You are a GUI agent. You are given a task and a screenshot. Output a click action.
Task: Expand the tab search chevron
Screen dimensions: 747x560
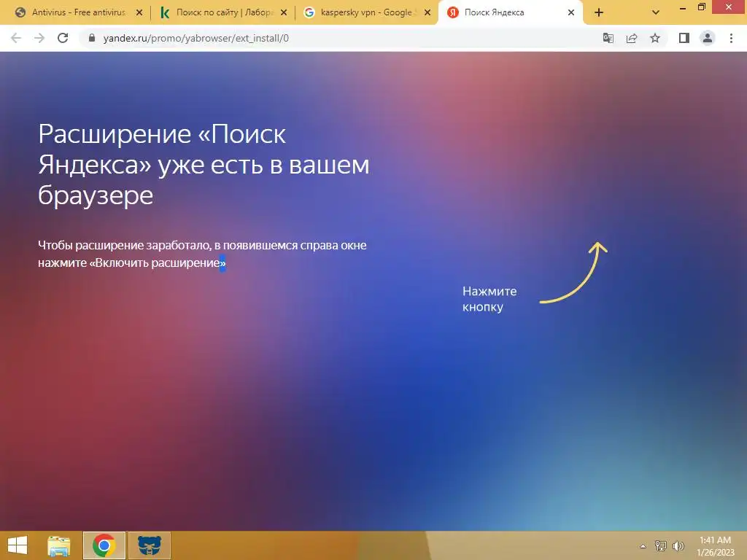point(656,13)
